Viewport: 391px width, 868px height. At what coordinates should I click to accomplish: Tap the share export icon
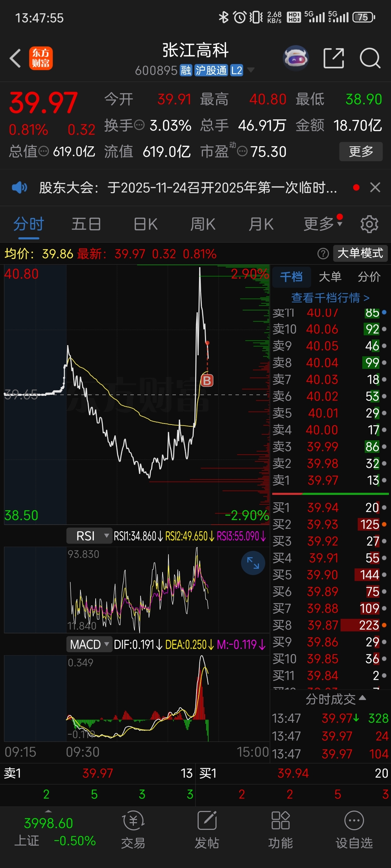tap(333, 58)
